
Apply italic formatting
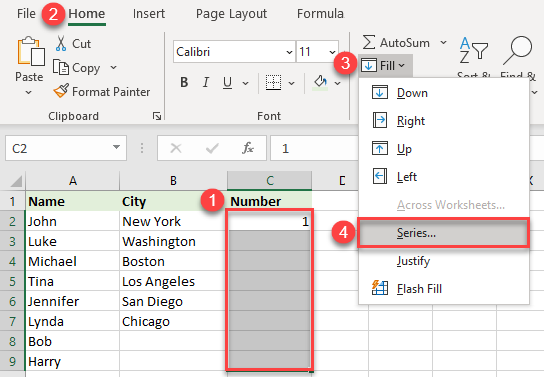point(206,83)
